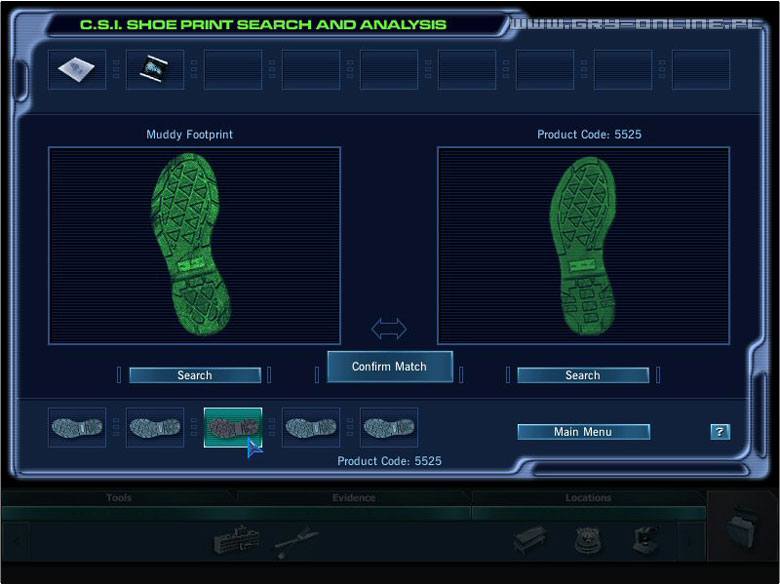Click the Product Code 5525 shoe image panel
Viewport: 780px width, 585px height.
[x=584, y=245]
